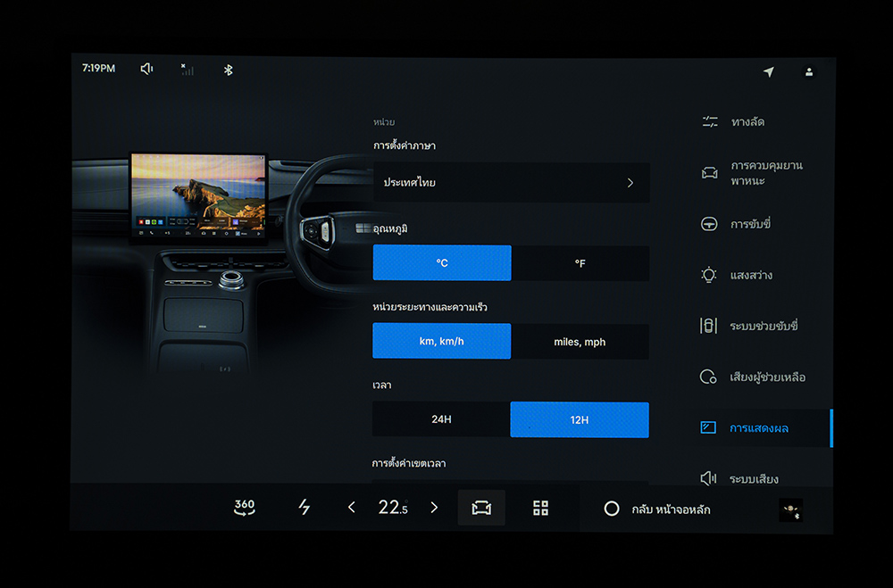Open the 360 camera view
The image size is (893, 588).
click(x=245, y=507)
